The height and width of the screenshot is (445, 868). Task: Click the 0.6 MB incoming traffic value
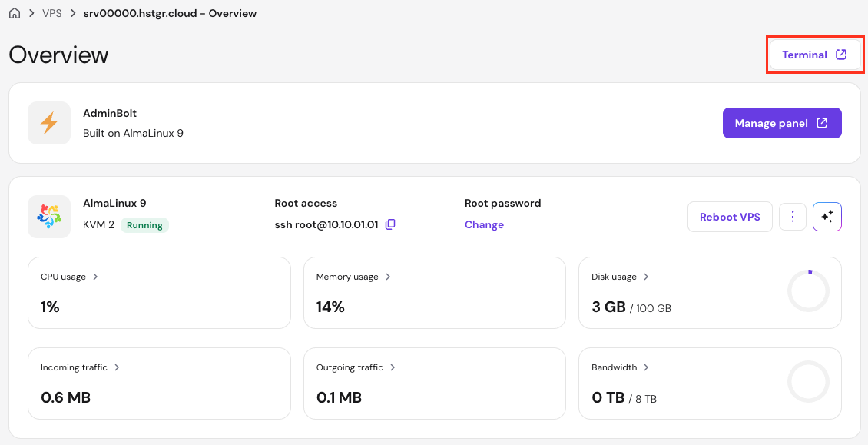pos(65,397)
